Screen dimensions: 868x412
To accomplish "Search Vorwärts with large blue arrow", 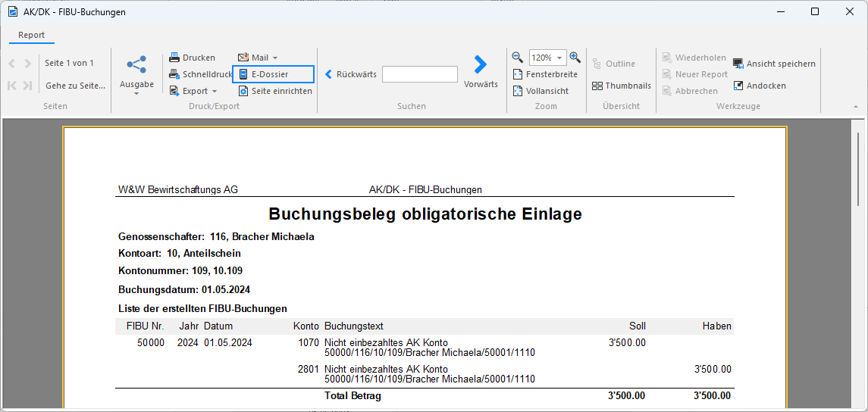I will [481, 71].
